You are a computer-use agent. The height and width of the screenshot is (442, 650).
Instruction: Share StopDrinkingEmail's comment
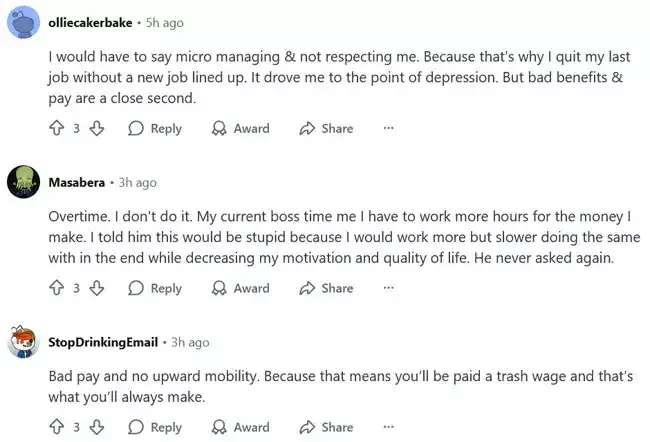pyautogui.click(x=326, y=427)
